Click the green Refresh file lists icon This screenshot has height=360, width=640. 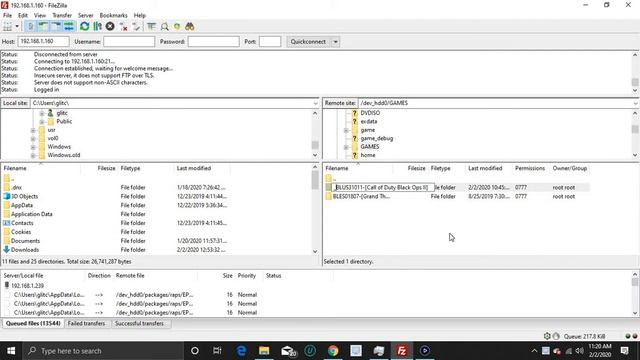click(84, 27)
